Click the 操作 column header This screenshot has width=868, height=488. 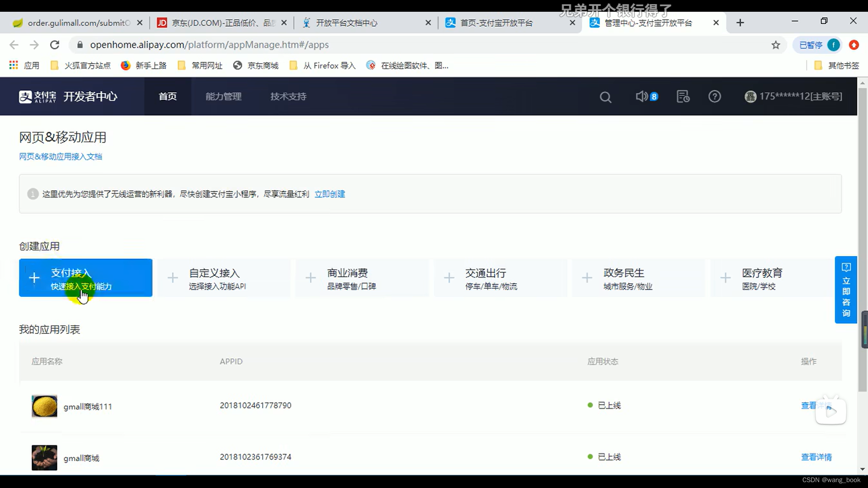point(809,361)
